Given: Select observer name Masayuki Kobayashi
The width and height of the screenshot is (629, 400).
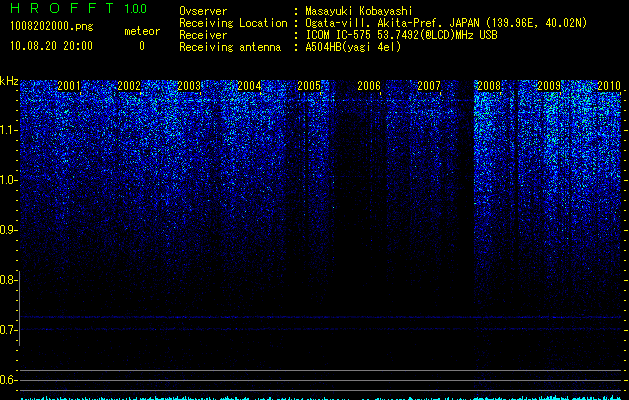Looking at the screenshot, I should click(x=359, y=11).
